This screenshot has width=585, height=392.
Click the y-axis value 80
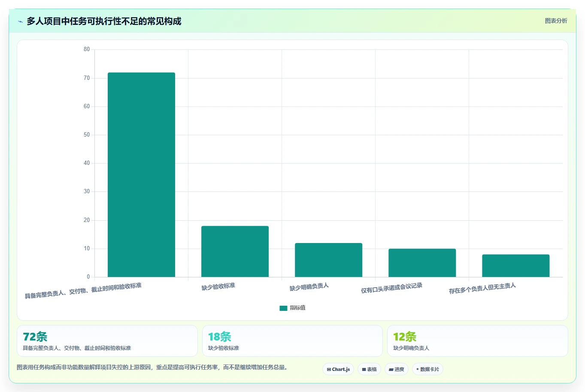point(87,49)
